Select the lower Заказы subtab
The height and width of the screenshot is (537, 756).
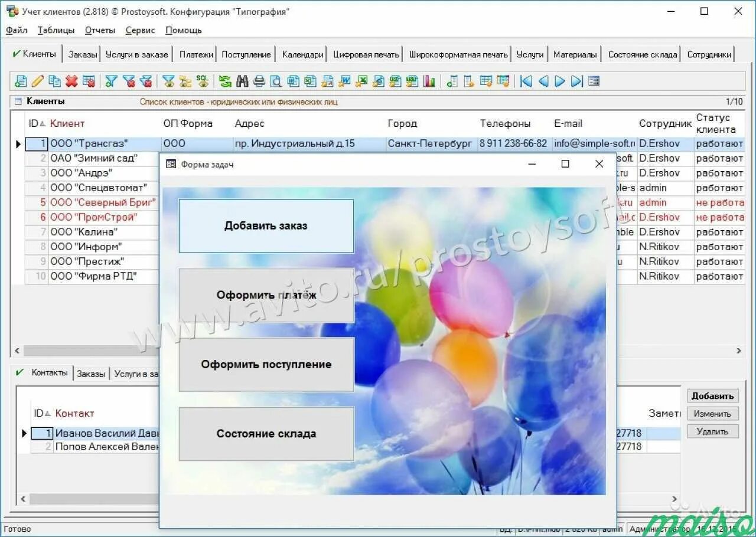pos(91,374)
